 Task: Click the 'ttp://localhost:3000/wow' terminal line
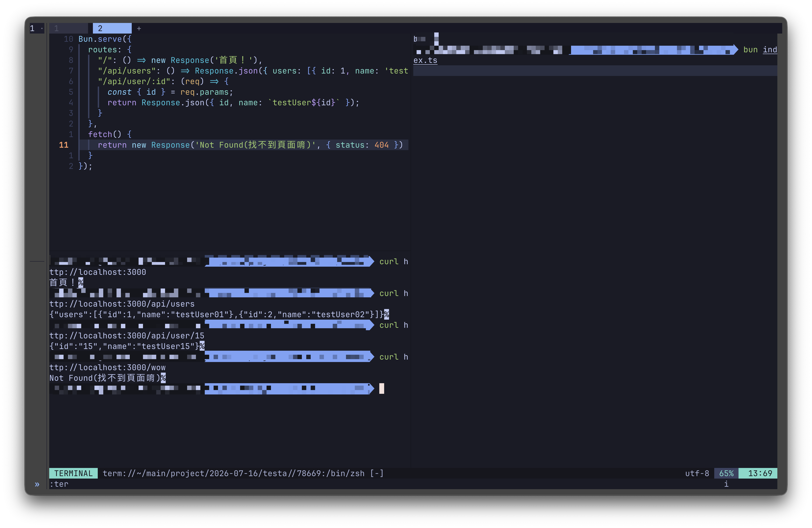coord(107,367)
